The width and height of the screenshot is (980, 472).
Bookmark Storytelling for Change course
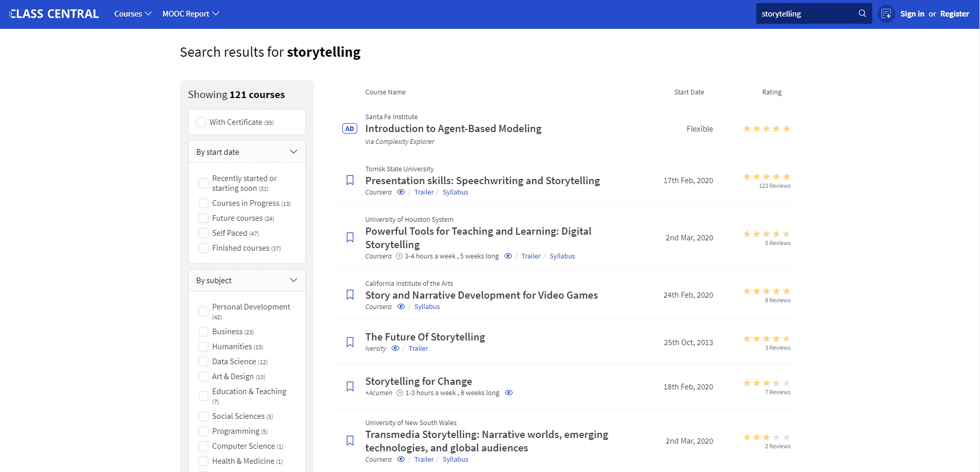coord(350,386)
